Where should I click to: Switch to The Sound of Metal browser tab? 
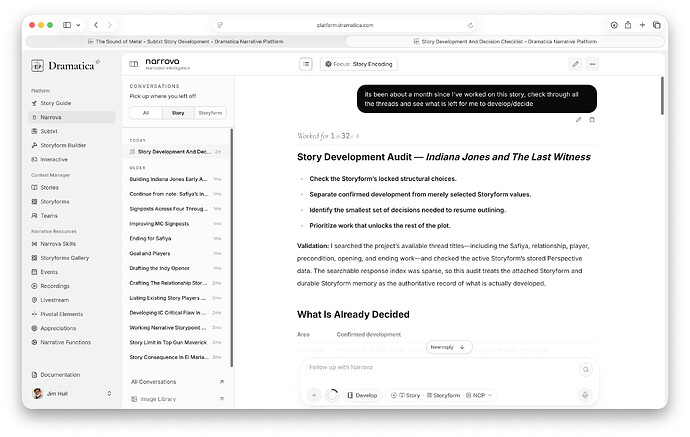coord(185,41)
